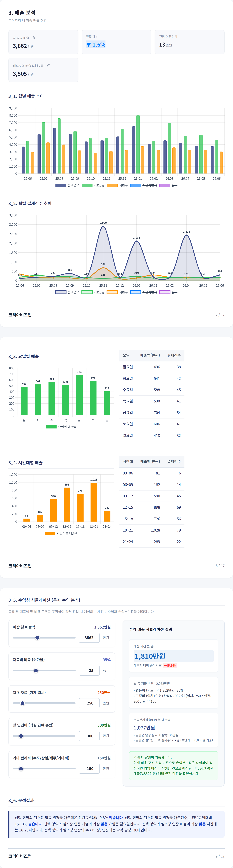Image resolution: width=233 pixels, height=868 pixels.
Task: Click the 06~09 row in the hourly table
Action: [x=152, y=485]
